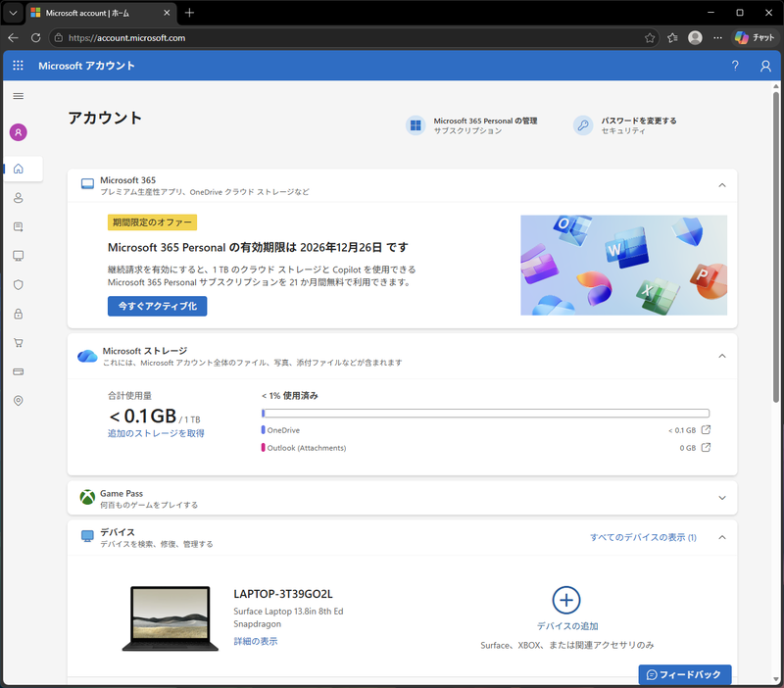Click the help question mark icon in the header

coord(735,66)
